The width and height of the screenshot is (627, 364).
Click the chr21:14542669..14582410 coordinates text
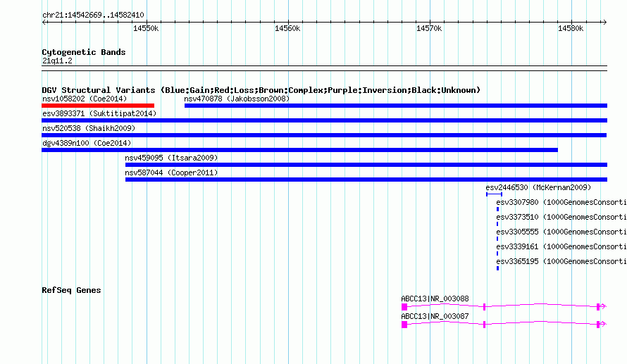click(93, 15)
